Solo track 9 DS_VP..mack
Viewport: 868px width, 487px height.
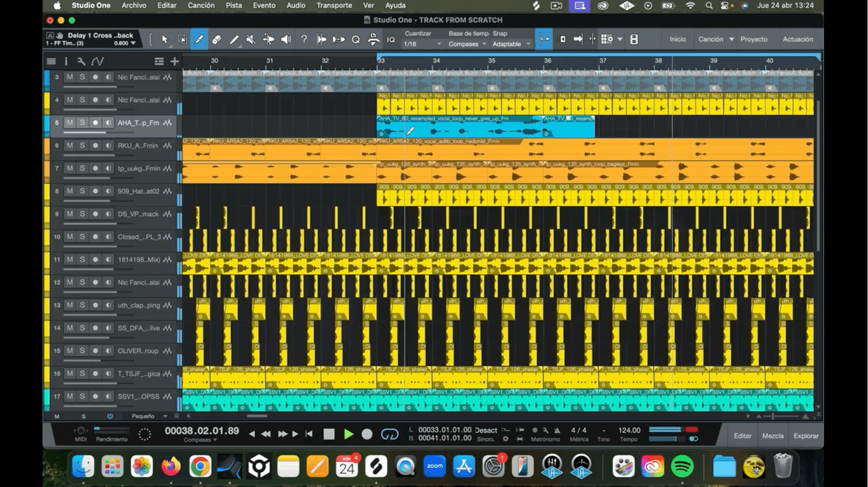coord(82,214)
